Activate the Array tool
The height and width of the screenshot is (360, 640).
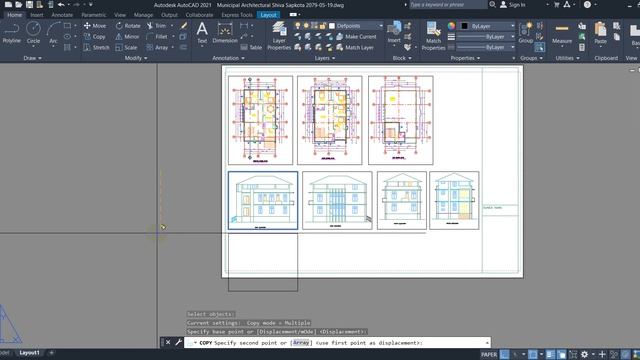(158, 47)
